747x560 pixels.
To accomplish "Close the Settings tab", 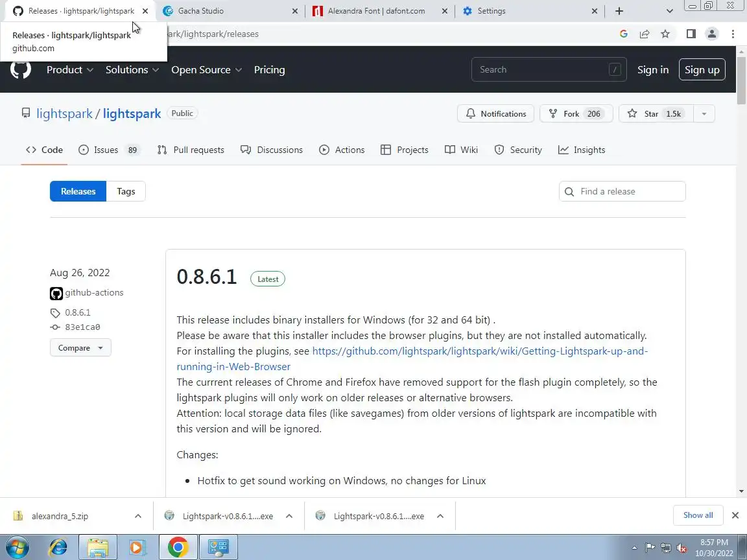I will pos(594,11).
